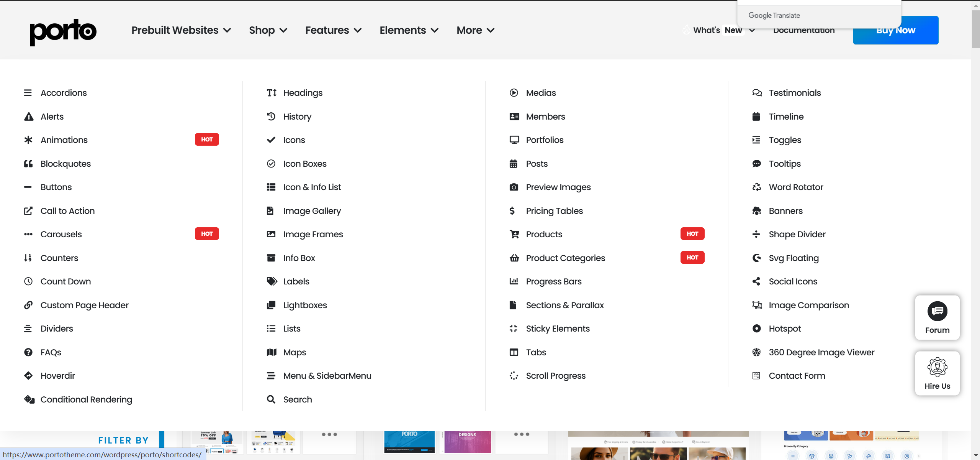Click the Products cart icon
Image resolution: width=980 pixels, height=460 pixels.
pyautogui.click(x=514, y=234)
